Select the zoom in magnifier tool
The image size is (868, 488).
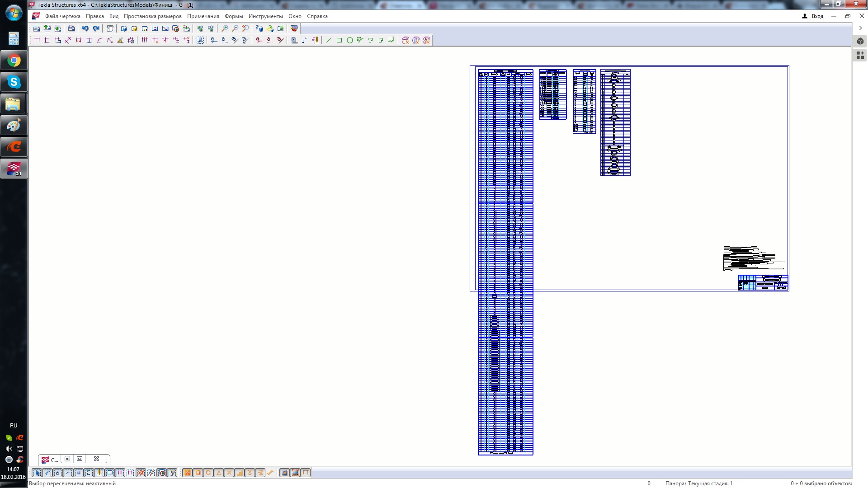tap(225, 28)
